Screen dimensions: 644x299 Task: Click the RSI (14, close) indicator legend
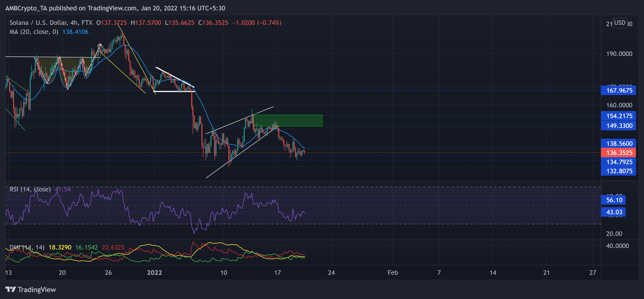click(x=30, y=189)
